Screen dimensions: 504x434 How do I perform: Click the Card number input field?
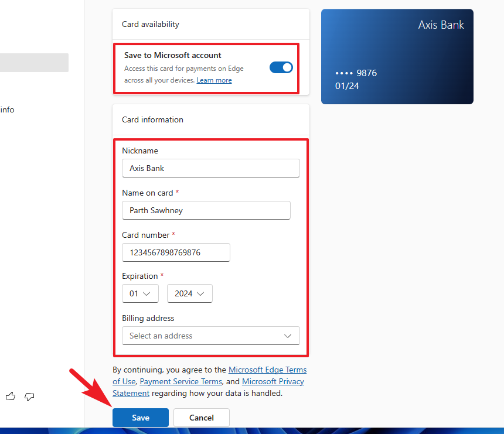(x=176, y=252)
